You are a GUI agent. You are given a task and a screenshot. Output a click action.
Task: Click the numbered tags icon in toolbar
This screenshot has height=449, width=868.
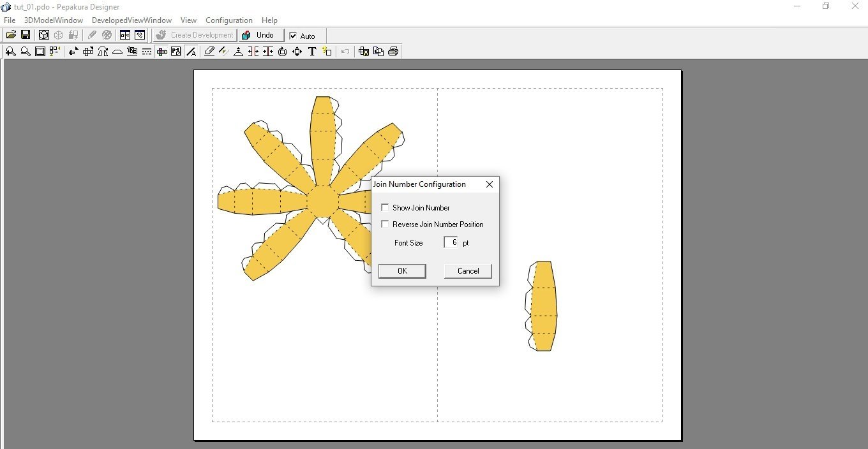tap(132, 52)
